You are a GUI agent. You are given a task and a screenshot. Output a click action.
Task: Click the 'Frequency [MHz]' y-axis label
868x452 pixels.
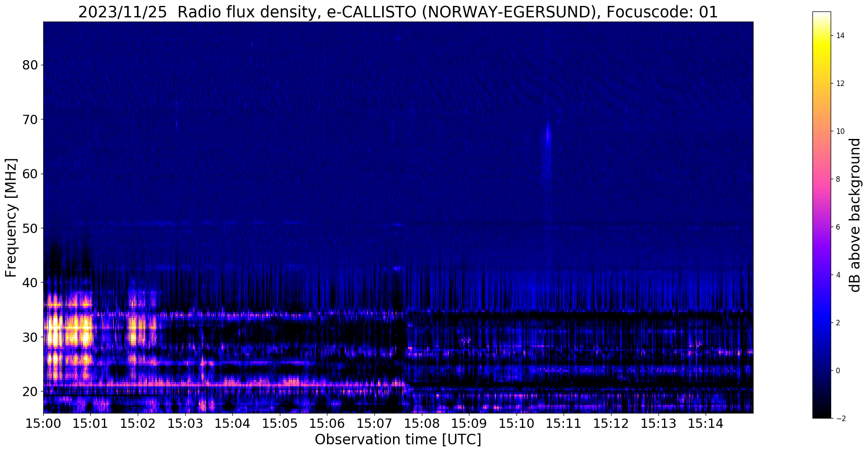11,218
